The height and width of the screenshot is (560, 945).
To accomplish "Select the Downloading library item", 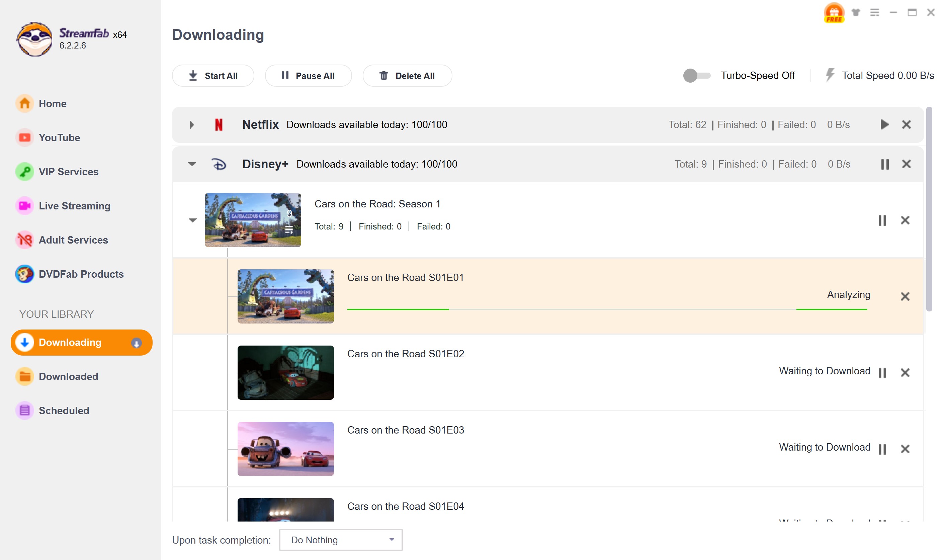I will (x=82, y=342).
